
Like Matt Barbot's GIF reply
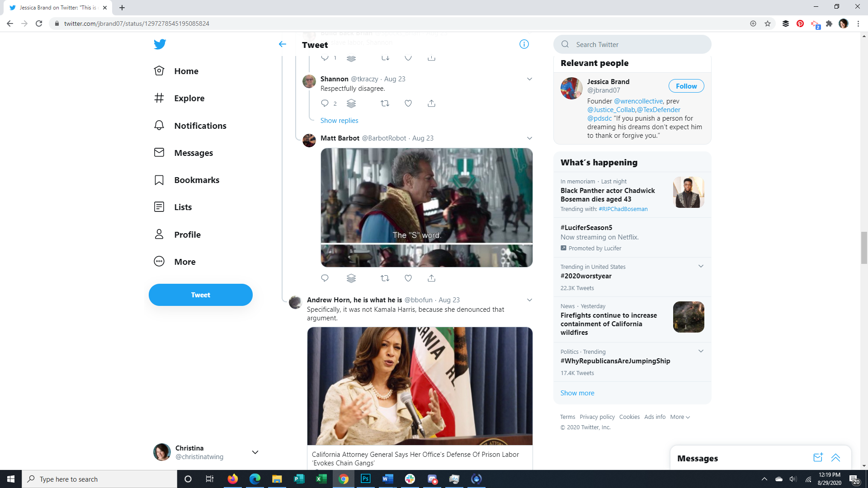pos(408,278)
